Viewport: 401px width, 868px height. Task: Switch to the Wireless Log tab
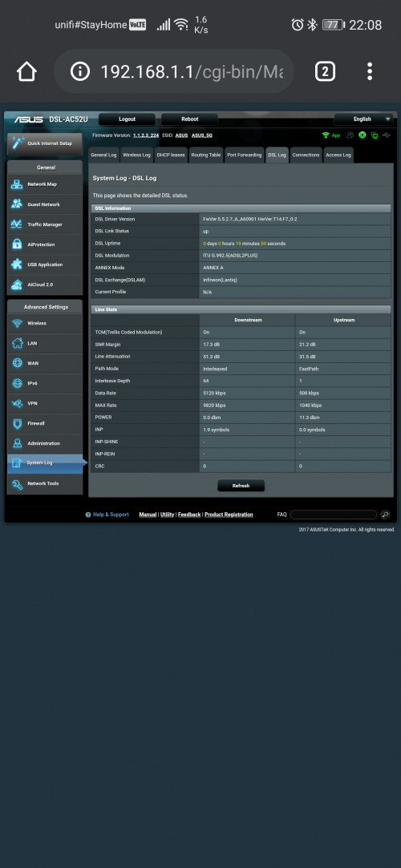136,155
